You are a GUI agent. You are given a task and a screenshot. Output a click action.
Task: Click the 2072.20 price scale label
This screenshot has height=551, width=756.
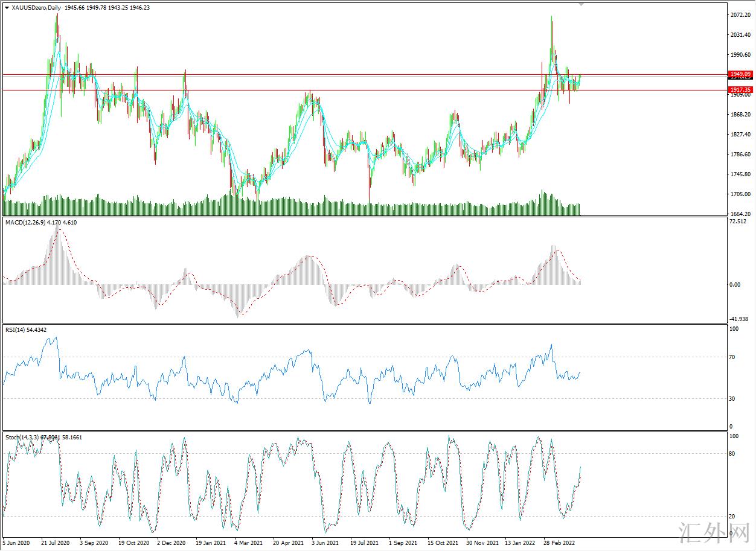(740, 15)
